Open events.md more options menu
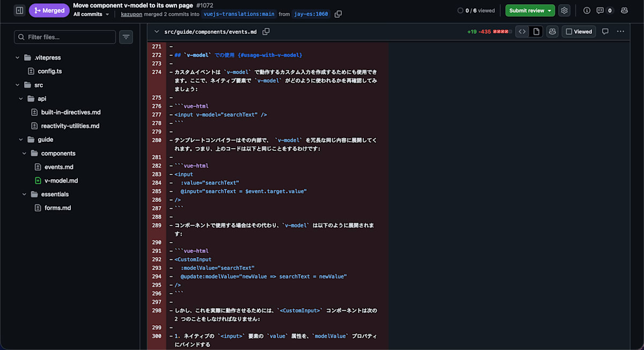This screenshot has width=644, height=350. [621, 32]
